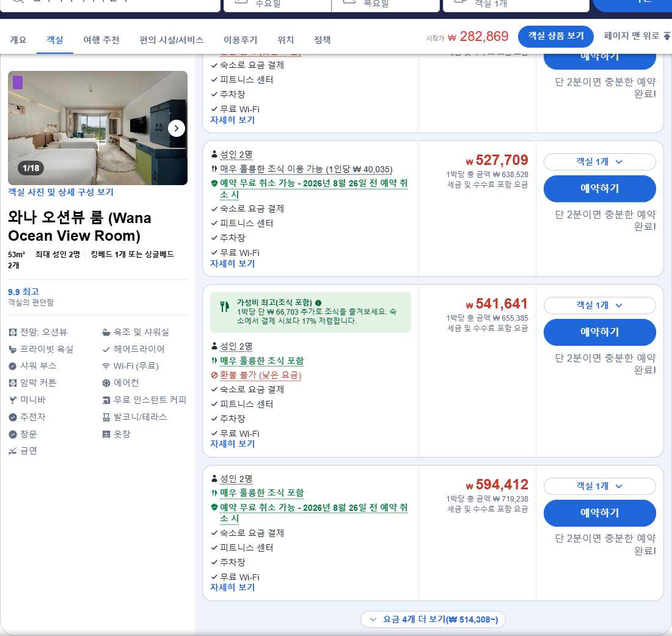Click free cancellation shield in ₩527,709 offer
The height and width of the screenshot is (636, 672).
point(214,183)
